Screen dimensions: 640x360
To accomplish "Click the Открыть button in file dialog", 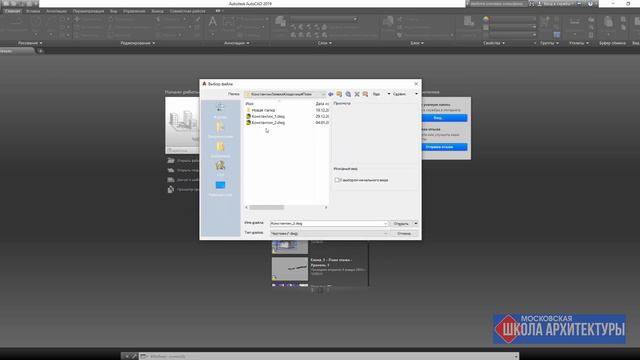I will pyautogui.click(x=401, y=224).
